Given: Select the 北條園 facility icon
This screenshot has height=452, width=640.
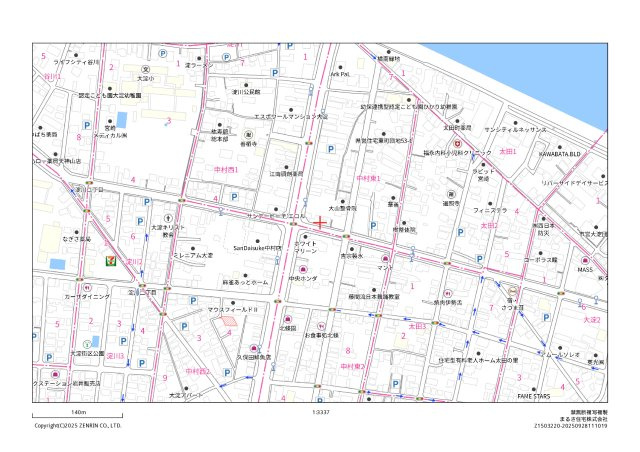Looking at the screenshot, I should [x=288, y=317].
